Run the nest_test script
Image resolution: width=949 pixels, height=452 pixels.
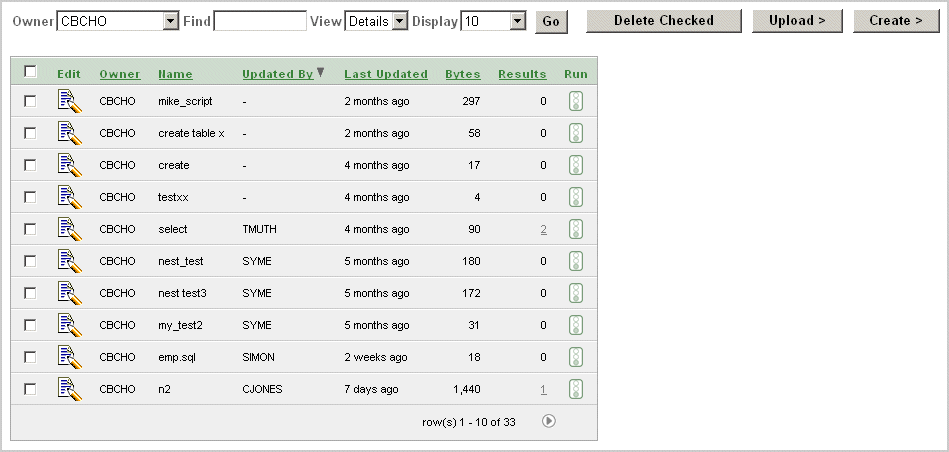(576, 261)
